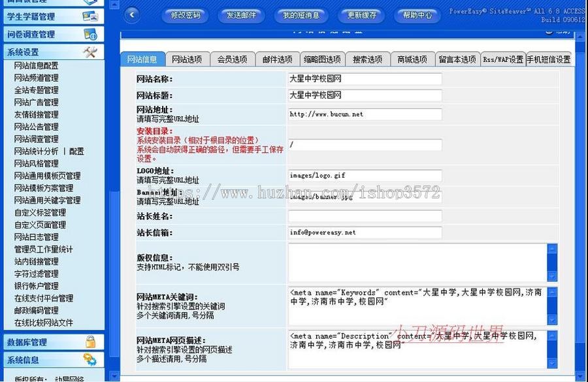Open 网站模板方案管理
The image size is (588, 382).
44,188
